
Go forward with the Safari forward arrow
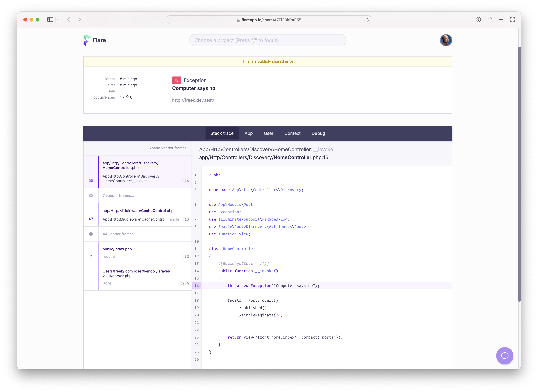point(80,20)
